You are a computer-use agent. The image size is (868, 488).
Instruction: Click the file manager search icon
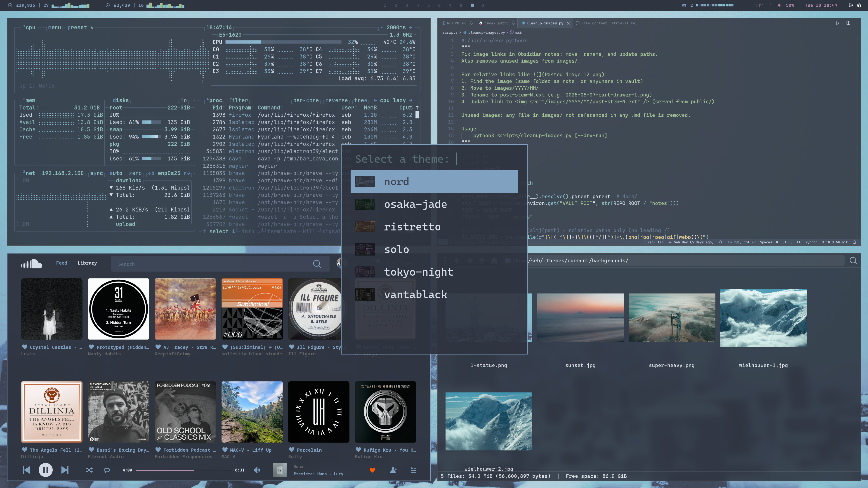[853, 261]
